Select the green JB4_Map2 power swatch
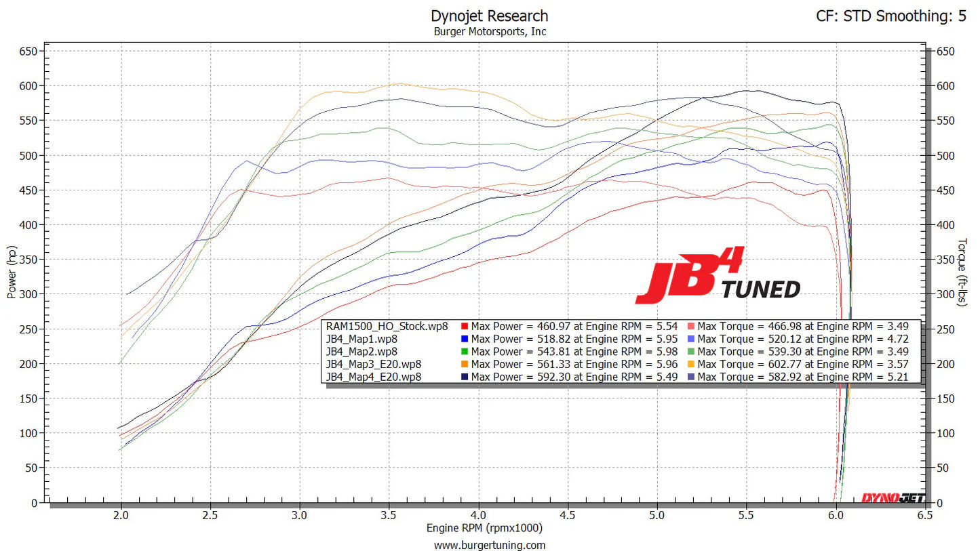The width and height of the screenshot is (980, 551). [465, 352]
